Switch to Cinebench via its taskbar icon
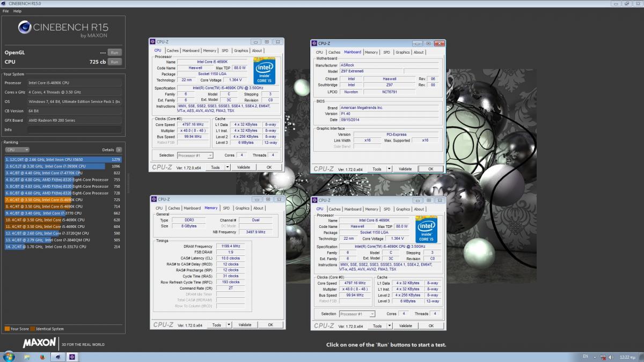644x362 pixels. [x=57, y=357]
